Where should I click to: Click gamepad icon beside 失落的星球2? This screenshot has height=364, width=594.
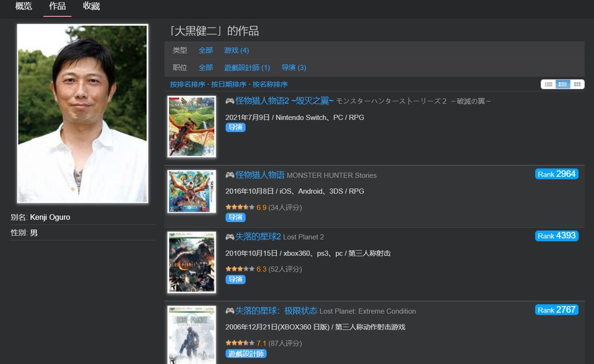230,237
